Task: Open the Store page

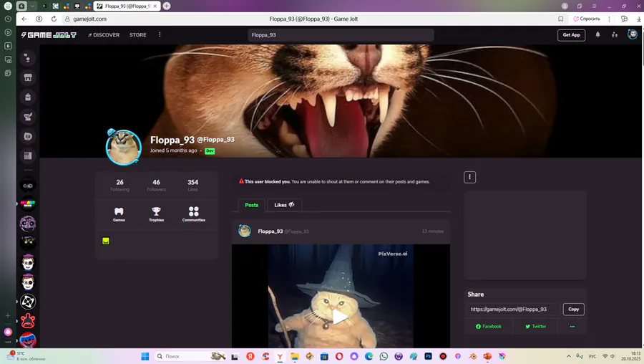Action: tap(137, 35)
